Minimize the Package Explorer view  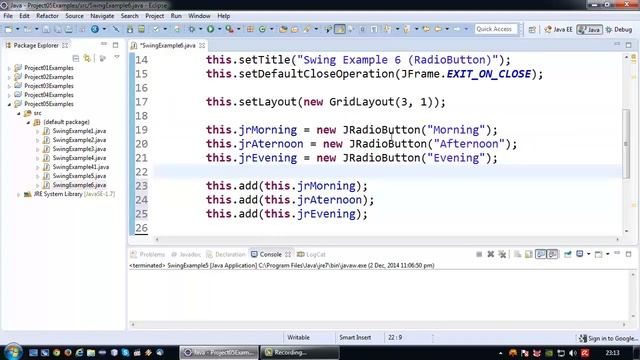pos(104,44)
